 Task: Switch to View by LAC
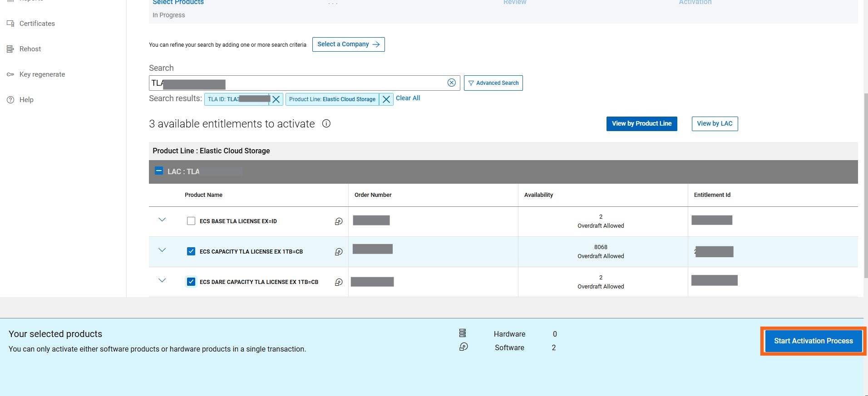tap(715, 124)
